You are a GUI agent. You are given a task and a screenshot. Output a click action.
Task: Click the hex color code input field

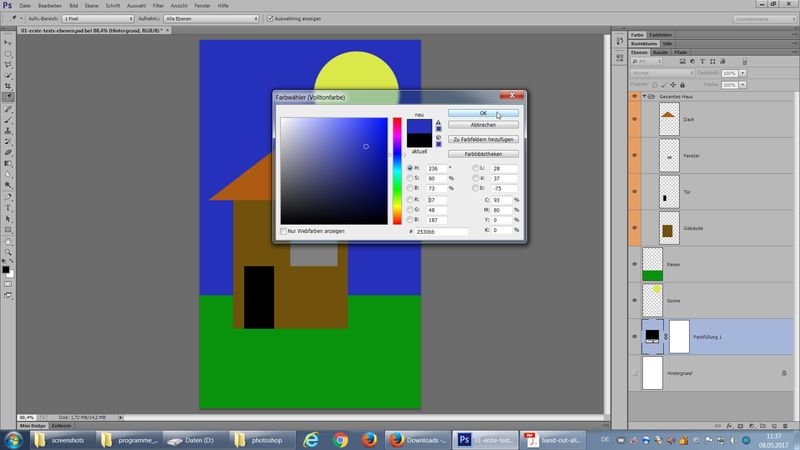pyautogui.click(x=441, y=231)
